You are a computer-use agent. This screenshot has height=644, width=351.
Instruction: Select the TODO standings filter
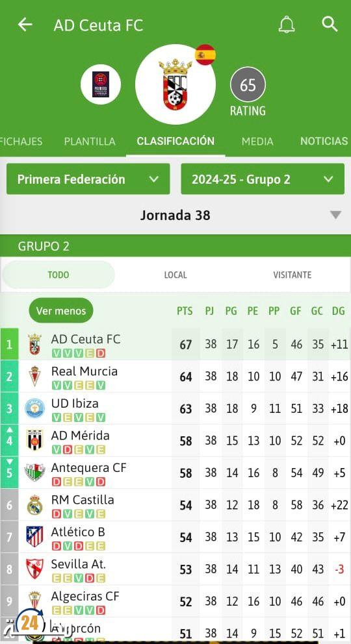coord(58,275)
